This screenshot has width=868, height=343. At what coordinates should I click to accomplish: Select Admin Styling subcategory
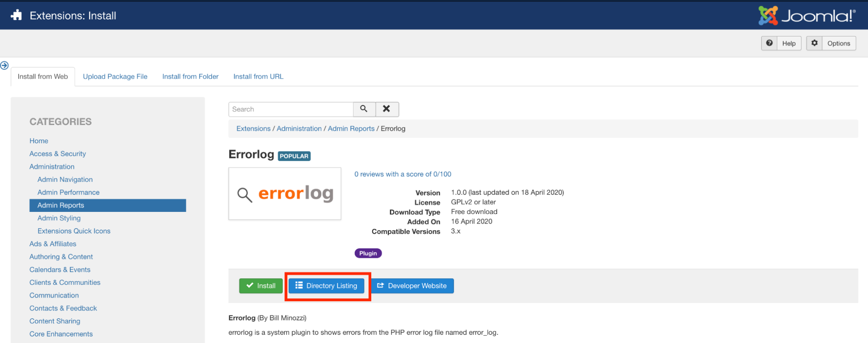tap(59, 218)
